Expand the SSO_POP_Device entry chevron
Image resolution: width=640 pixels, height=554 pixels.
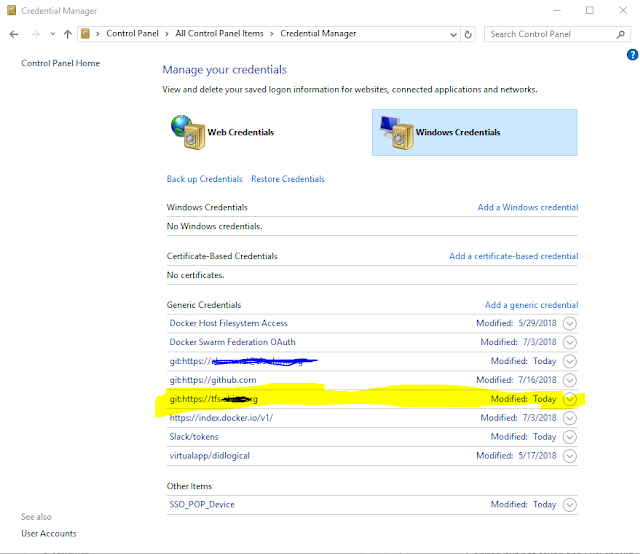click(x=569, y=505)
